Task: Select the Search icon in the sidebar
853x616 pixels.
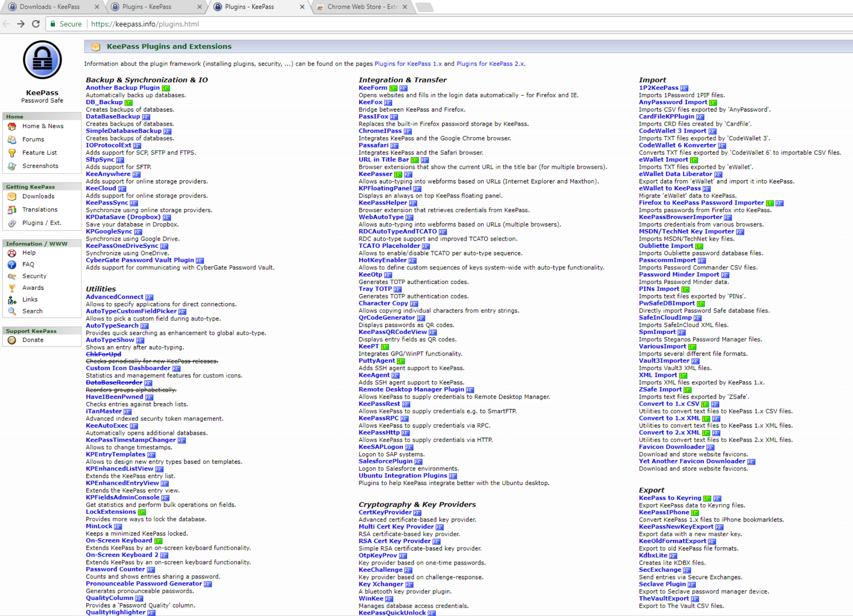Action: [12, 311]
